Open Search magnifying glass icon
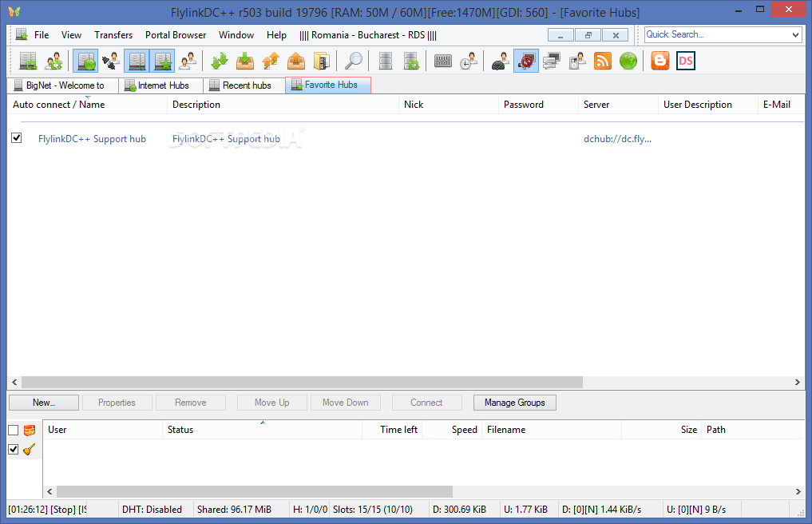The width and height of the screenshot is (812, 524). tap(353, 62)
